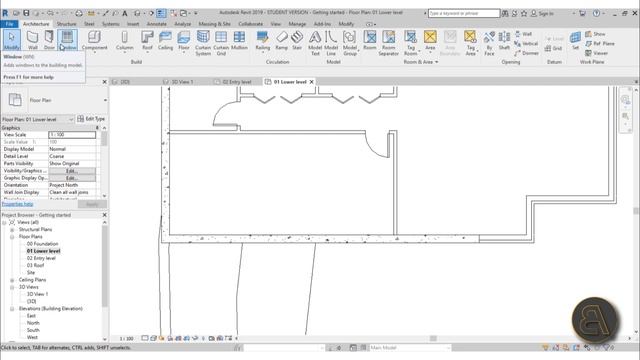Select the Window tool
Screen dimensions: 640x360
coord(67,40)
